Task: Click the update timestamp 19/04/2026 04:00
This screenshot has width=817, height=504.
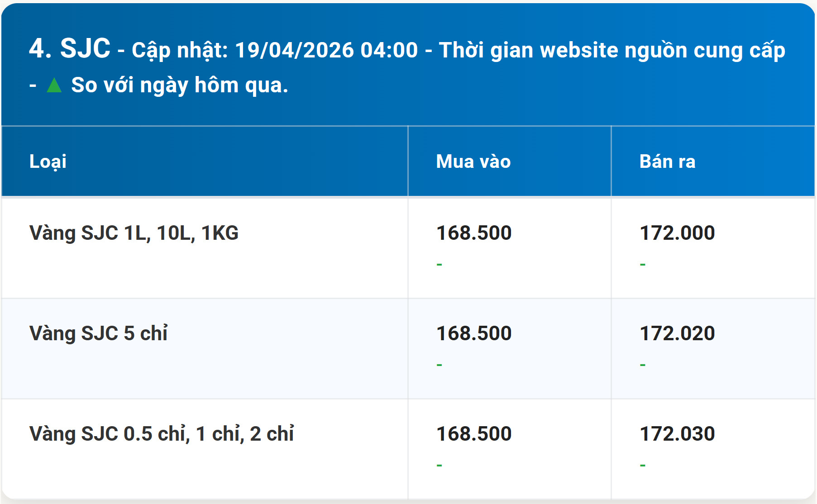Action: pos(326,50)
